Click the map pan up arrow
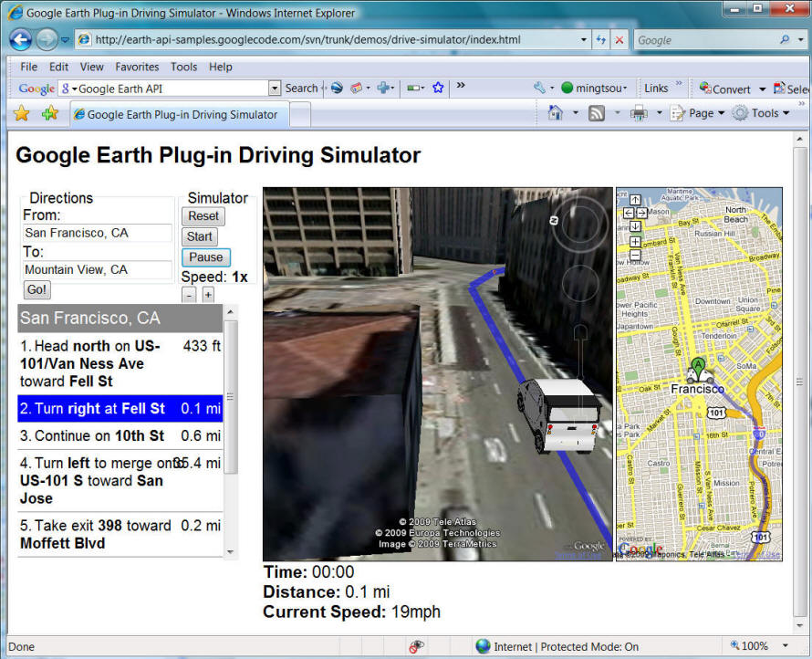The image size is (812, 659). tap(635, 200)
